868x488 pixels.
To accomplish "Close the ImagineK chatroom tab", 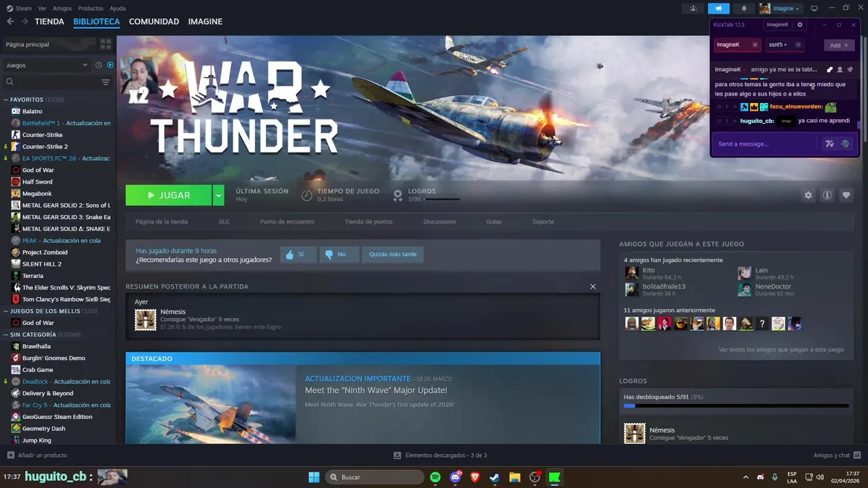I will pyautogui.click(x=755, y=45).
